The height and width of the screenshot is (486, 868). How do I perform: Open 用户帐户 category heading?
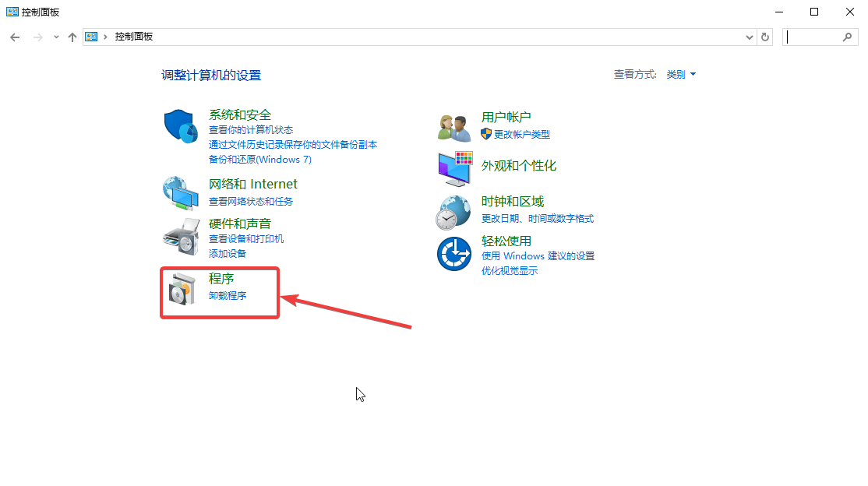pos(506,117)
